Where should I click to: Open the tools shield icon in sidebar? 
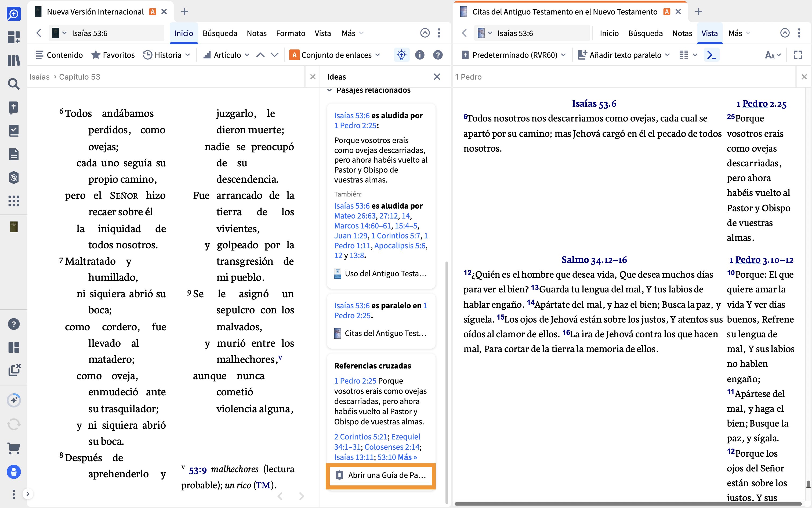pyautogui.click(x=14, y=177)
